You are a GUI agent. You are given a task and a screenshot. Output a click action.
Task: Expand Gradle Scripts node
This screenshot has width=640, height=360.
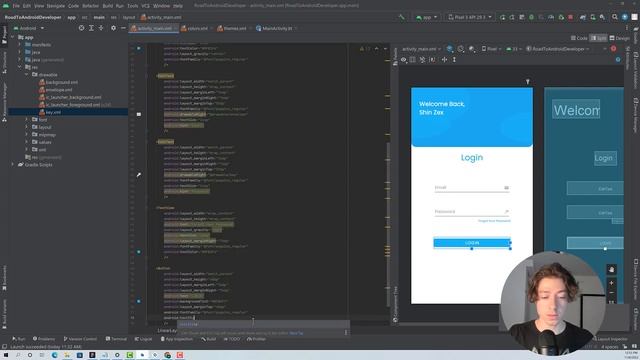click(13, 164)
